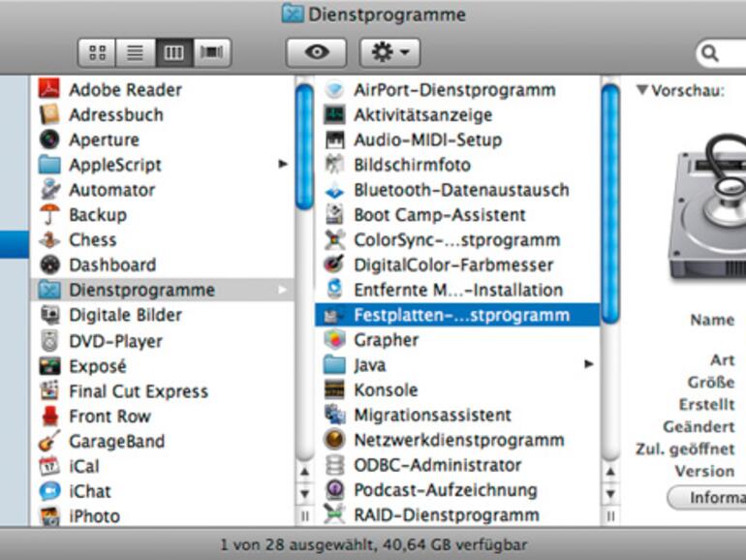Select DigitalColor-Farbmesser icon
The image size is (746, 560).
334,264
